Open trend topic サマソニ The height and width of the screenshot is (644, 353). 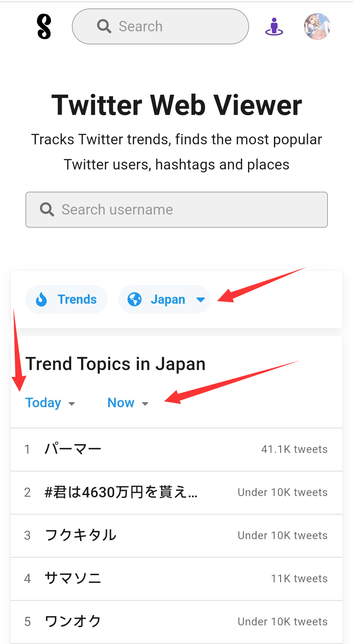click(176, 579)
